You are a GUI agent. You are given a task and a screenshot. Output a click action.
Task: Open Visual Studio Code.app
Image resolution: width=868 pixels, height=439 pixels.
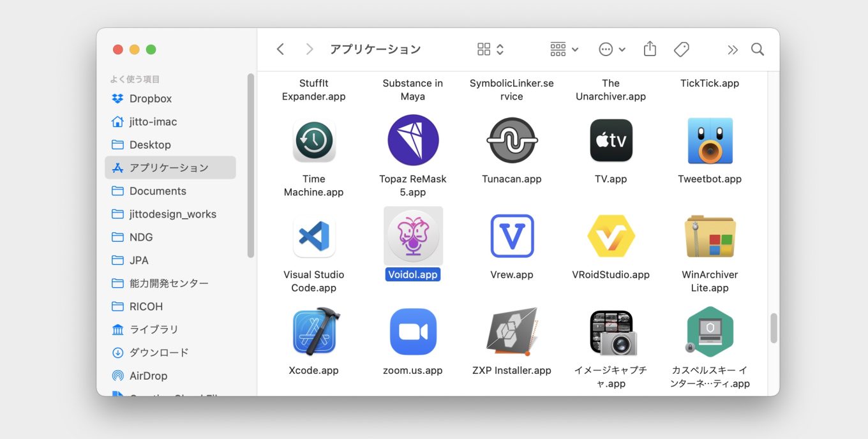point(313,235)
